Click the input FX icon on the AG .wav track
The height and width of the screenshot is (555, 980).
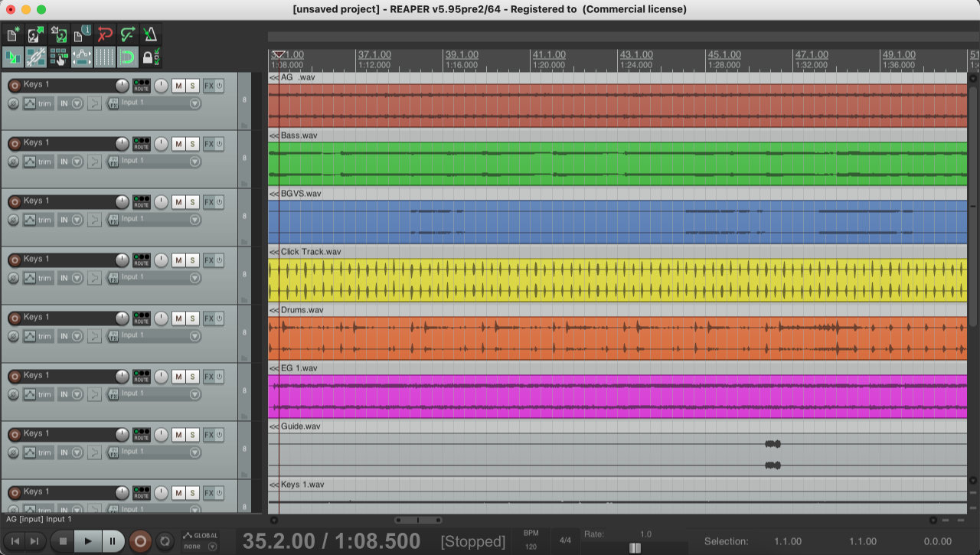[x=113, y=103]
